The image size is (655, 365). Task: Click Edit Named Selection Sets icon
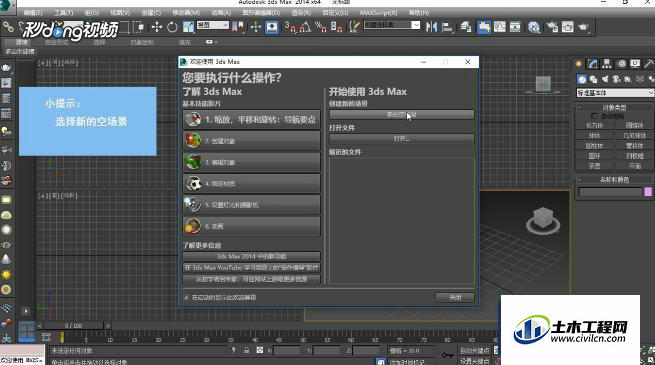[x=354, y=28]
